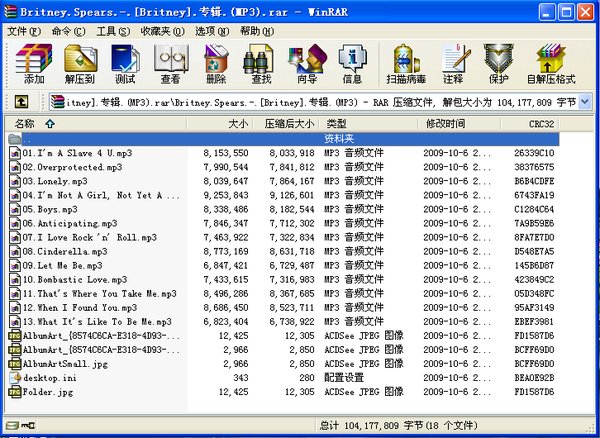Select file 13. What It's Like To Be Me.mp3
The height and width of the screenshot is (438, 600).
point(97,322)
